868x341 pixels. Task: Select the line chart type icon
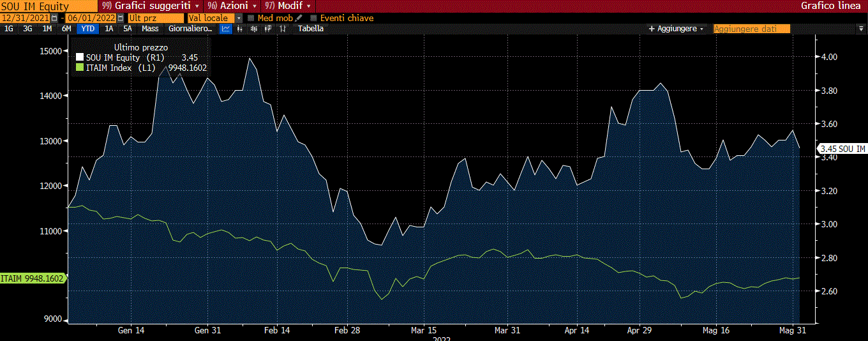click(x=226, y=29)
